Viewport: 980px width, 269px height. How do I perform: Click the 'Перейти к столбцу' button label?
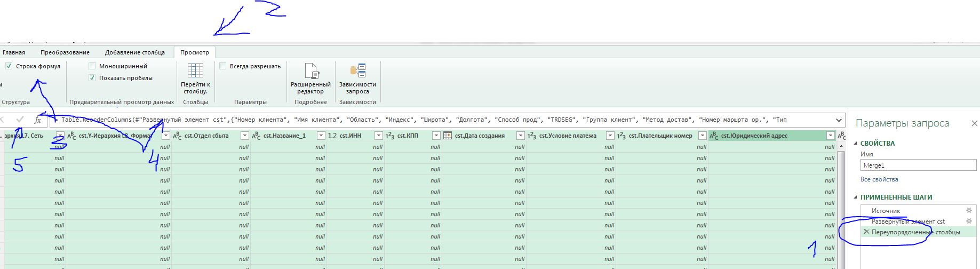coord(195,88)
